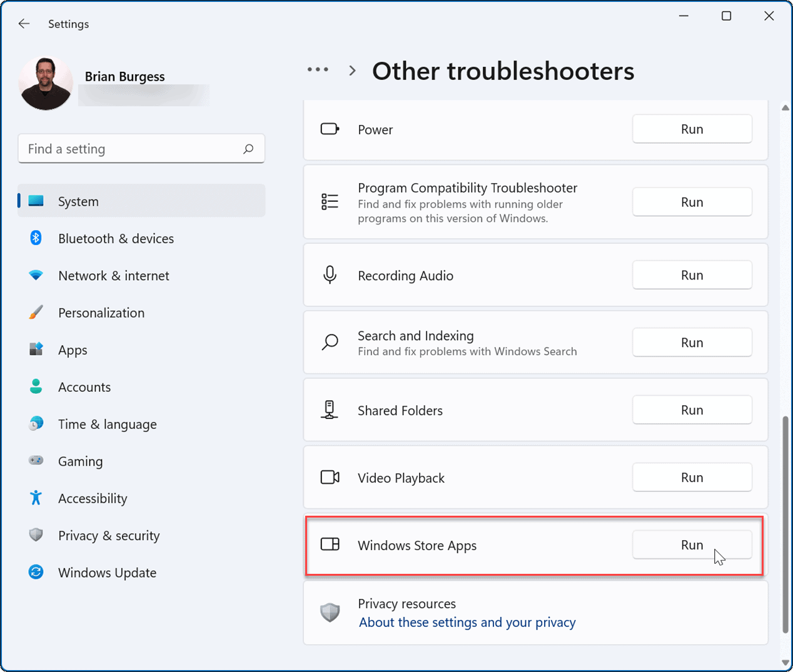The height and width of the screenshot is (672, 793).
Task: Click the Personalization paintbrush icon
Action: [x=36, y=313]
